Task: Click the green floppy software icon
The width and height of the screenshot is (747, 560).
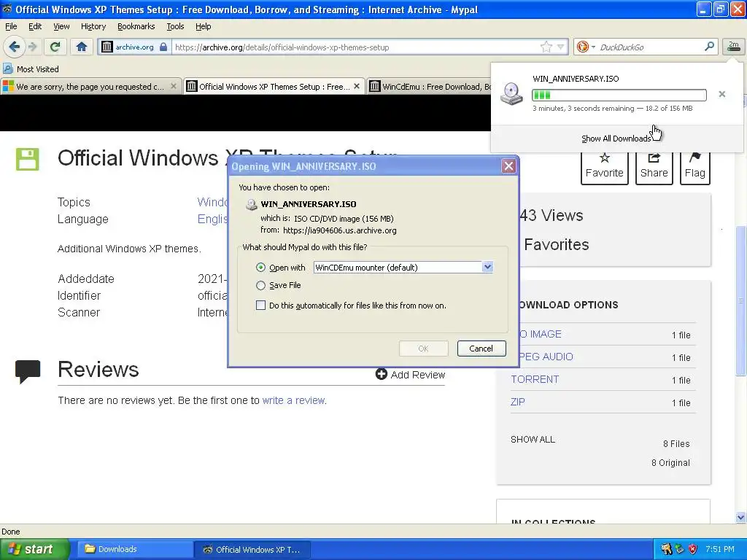Action: (x=27, y=159)
